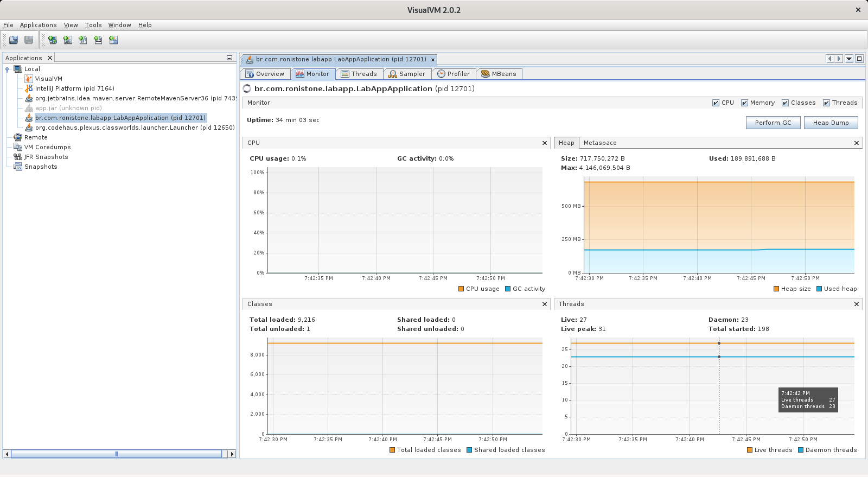868x477 pixels.
Task: Click the Heap Dump button
Action: [x=831, y=123]
